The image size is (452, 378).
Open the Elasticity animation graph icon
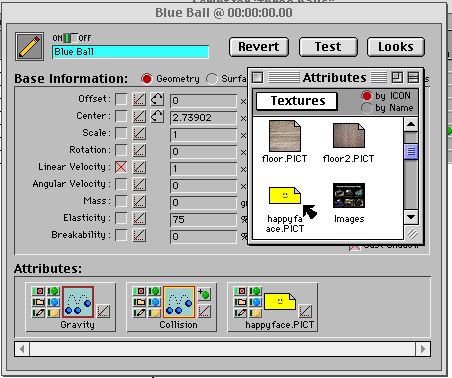tap(139, 218)
